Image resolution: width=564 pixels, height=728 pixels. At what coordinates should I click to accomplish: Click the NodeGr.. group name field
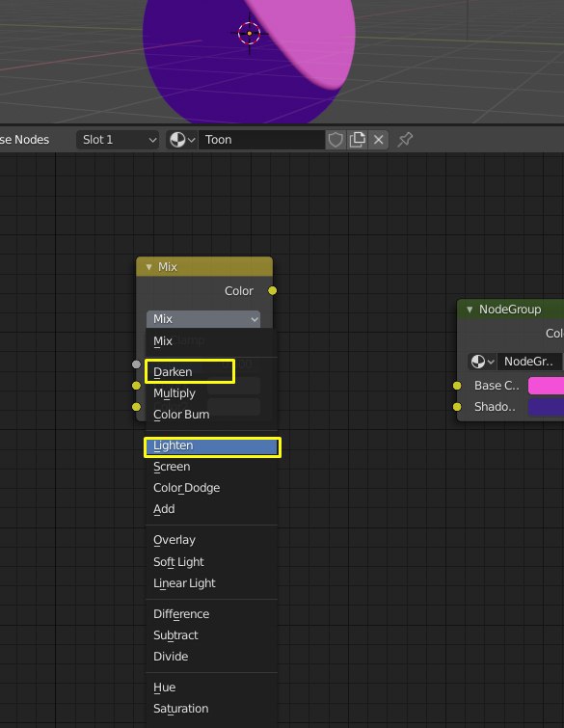[x=530, y=362]
